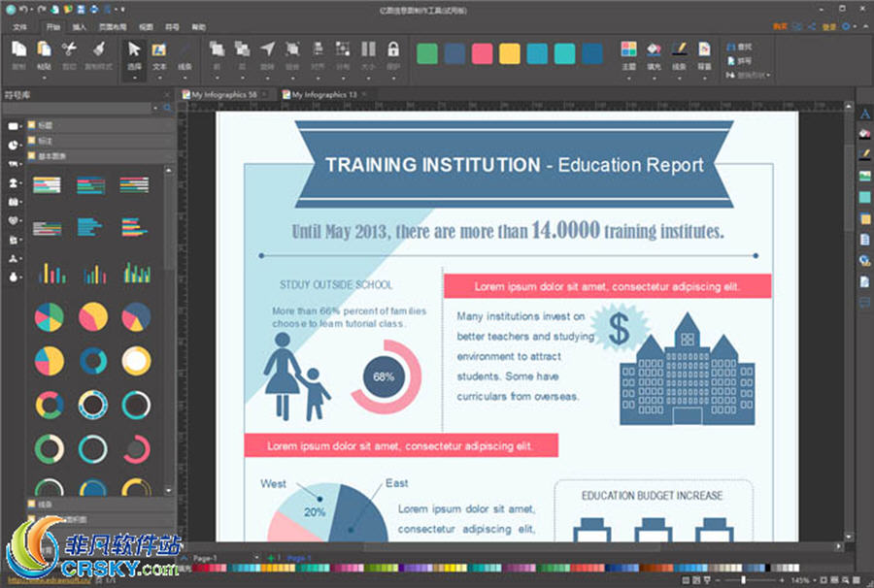Expand the Paste dropdown arrow
The height and width of the screenshot is (588, 874).
44,78
